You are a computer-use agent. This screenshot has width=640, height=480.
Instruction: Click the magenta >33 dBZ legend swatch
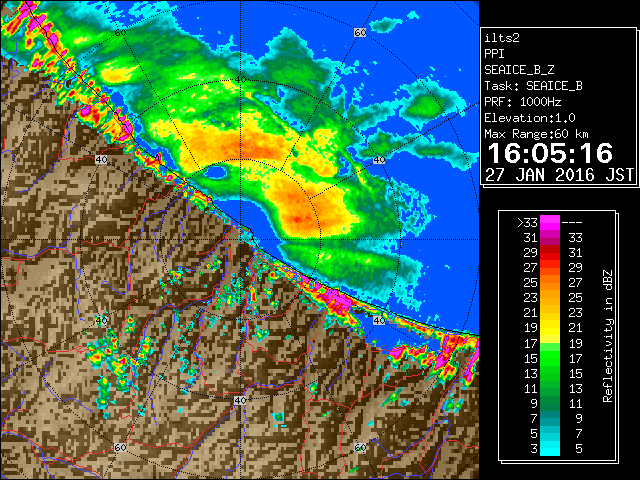coord(550,223)
